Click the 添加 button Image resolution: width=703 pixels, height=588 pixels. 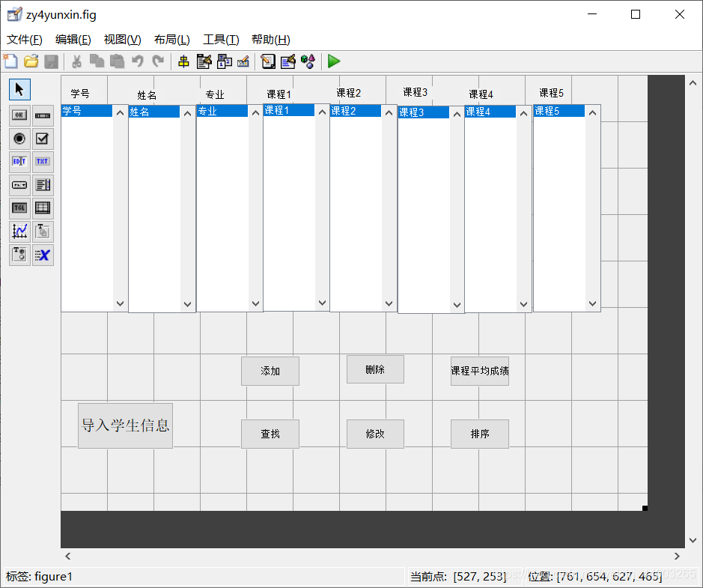click(x=270, y=371)
